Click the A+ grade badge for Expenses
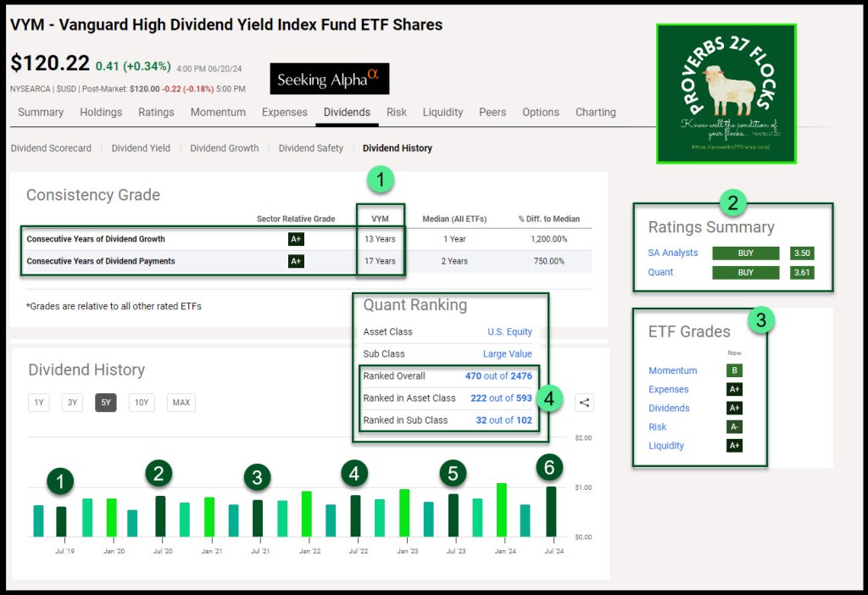This screenshot has height=595, width=868. click(734, 390)
